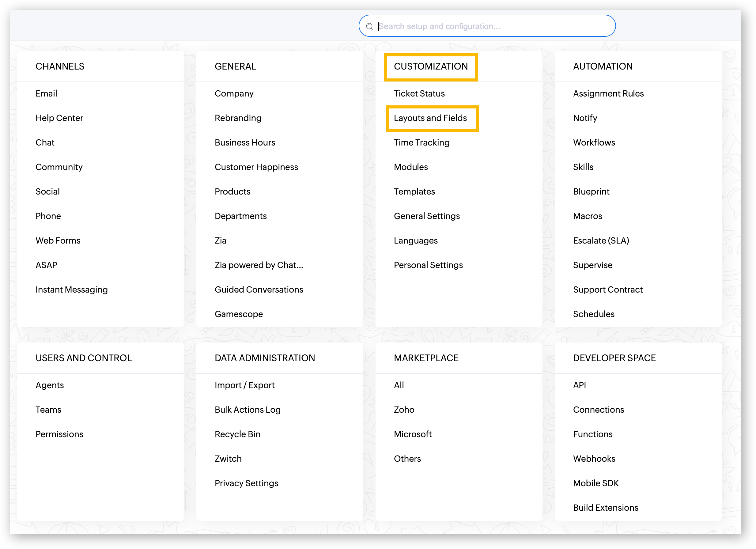
Task: Open Webhooks configuration
Action: click(594, 458)
